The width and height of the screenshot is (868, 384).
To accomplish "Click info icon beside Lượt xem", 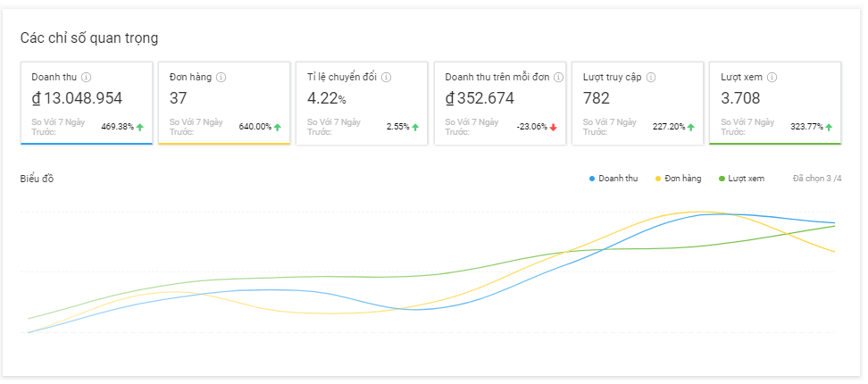I will 772,78.
